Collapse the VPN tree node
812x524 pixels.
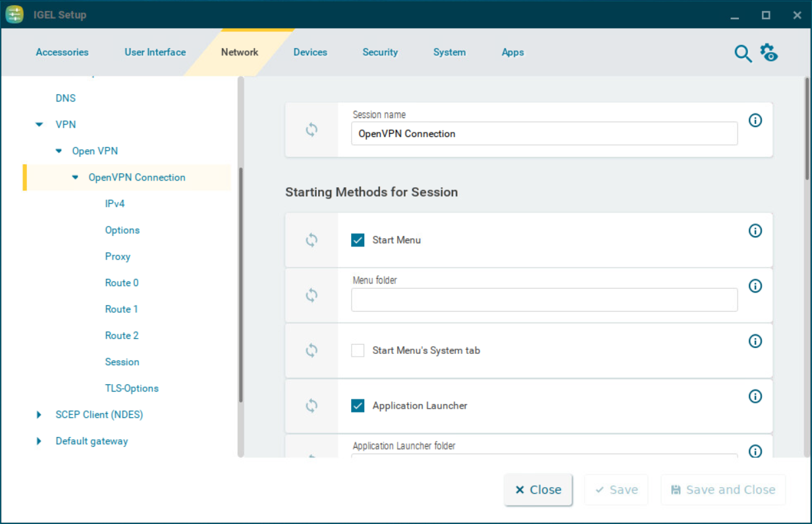click(40, 125)
